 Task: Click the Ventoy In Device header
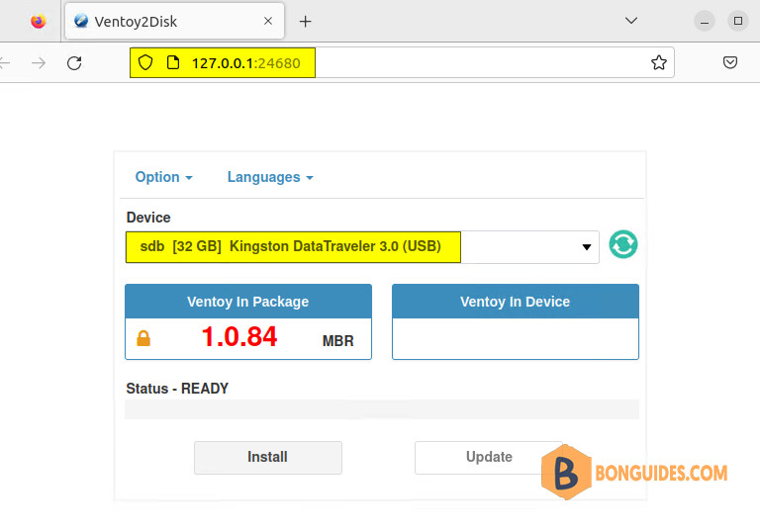coord(516,302)
